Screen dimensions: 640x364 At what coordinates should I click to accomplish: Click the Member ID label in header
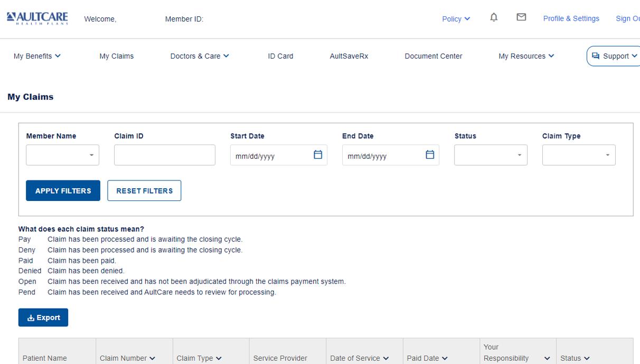point(184,19)
